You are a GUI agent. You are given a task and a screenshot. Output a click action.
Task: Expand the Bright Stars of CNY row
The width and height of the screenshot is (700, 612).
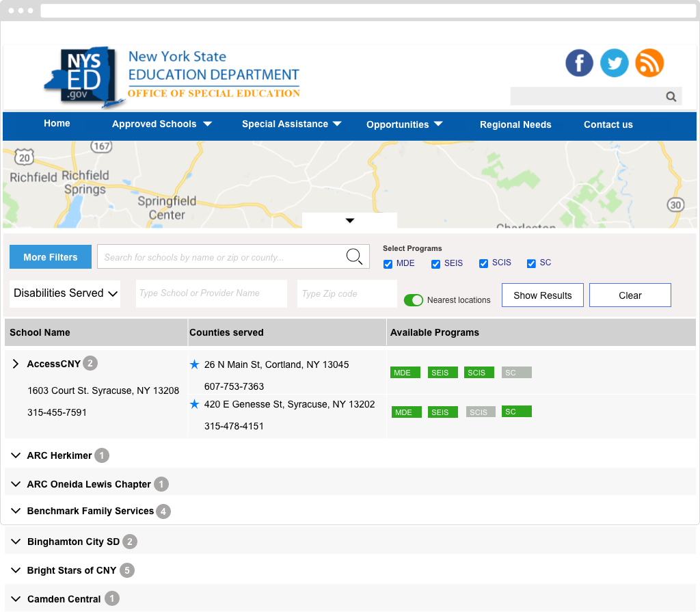16,570
